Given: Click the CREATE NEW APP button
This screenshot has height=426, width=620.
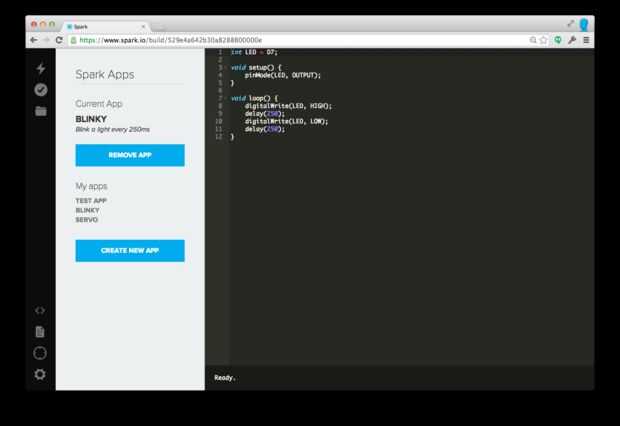Looking at the screenshot, I should pos(130,250).
